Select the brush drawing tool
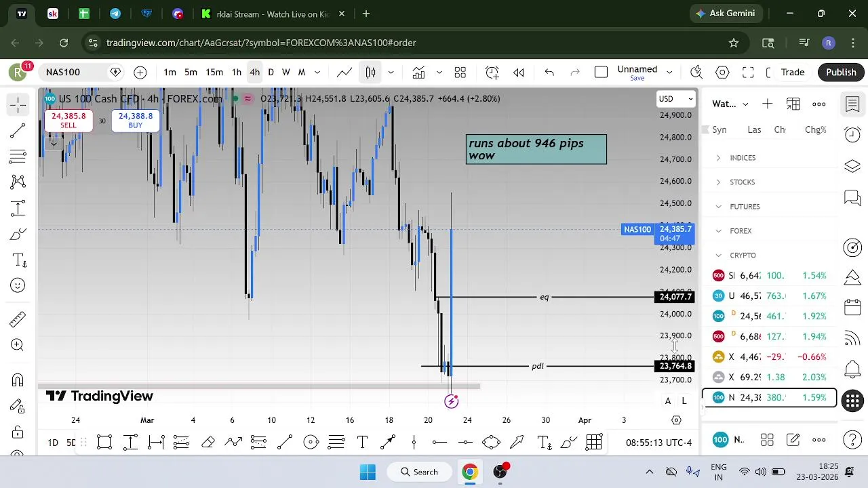868x488 pixels. pos(18,235)
